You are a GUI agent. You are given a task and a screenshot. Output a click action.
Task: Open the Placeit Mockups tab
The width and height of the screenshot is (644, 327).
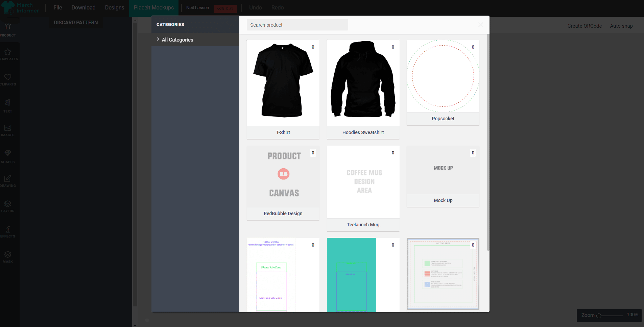click(154, 7)
